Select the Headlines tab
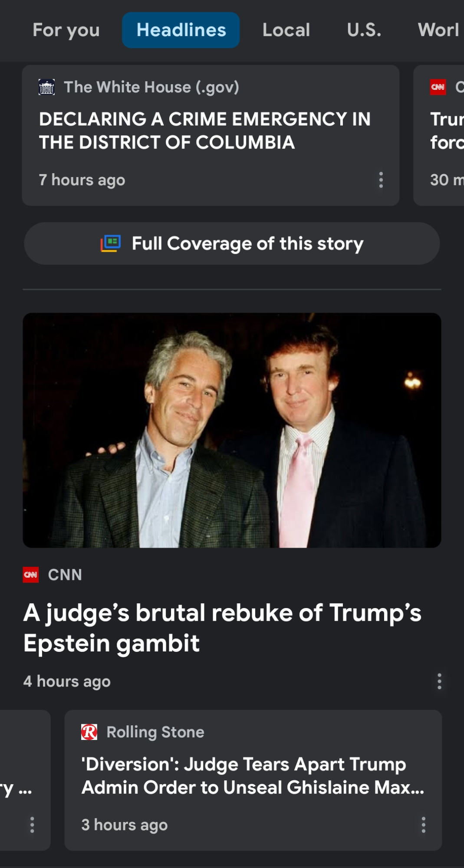This screenshot has width=464, height=868. coord(181,30)
